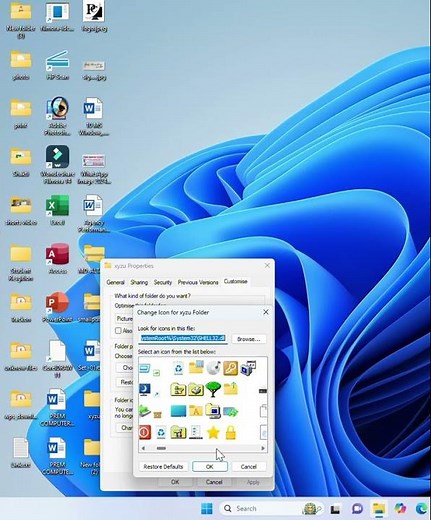Screen dimensions: 431x520
Task: Select the Customise tab
Action: click(x=236, y=281)
